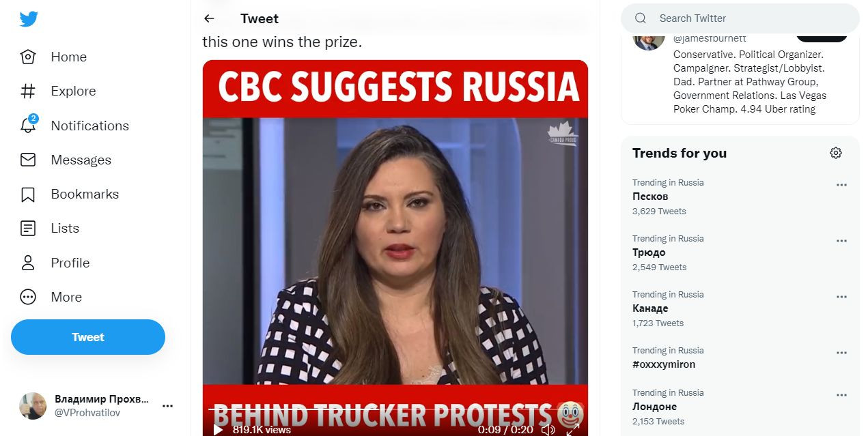The width and height of the screenshot is (868, 436).
Task: Play the video
Action: click(x=218, y=429)
